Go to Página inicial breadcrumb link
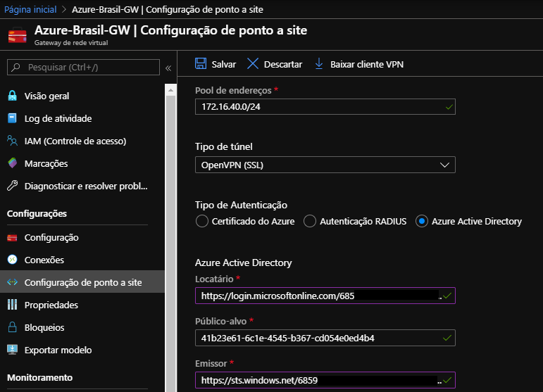The height and width of the screenshot is (392, 543). point(30,10)
